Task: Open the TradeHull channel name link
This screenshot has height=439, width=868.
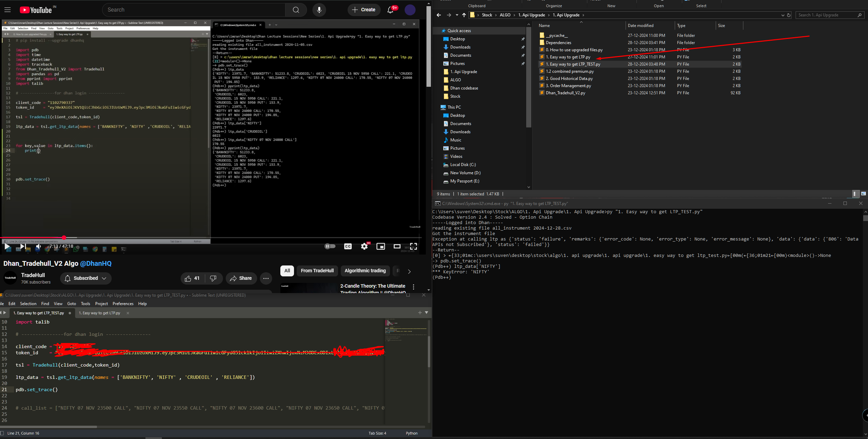Action: [x=33, y=275]
